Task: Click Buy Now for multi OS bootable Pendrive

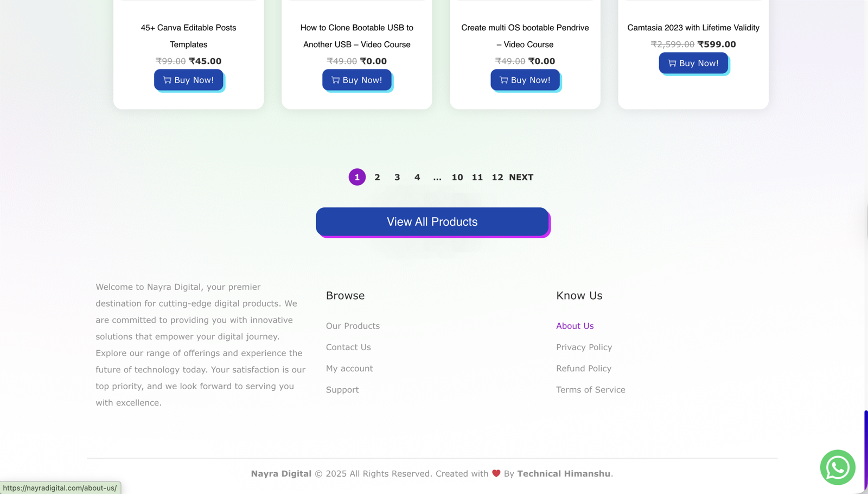Action: 525,80
